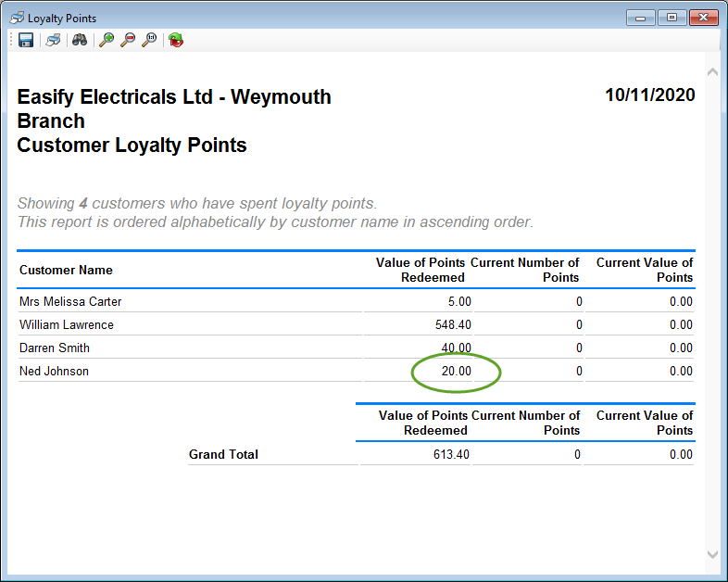The height and width of the screenshot is (582, 728).
Task: Reset zoom with the 1:1 magnifier
Action: pos(149,40)
